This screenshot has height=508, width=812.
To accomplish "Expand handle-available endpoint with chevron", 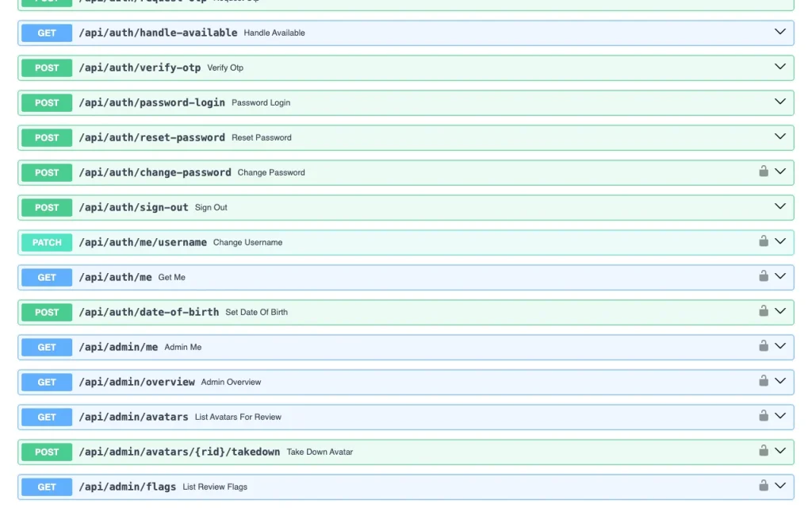I will click(780, 32).
